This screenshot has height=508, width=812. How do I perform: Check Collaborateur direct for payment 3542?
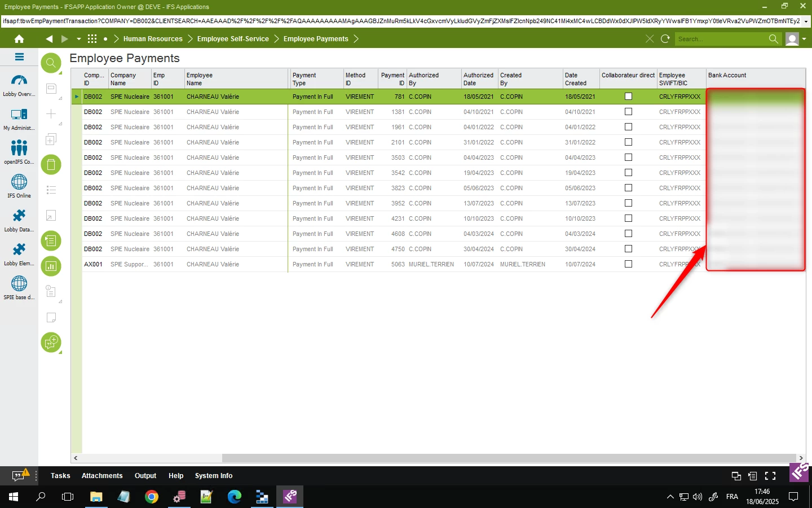pos(628,173)
